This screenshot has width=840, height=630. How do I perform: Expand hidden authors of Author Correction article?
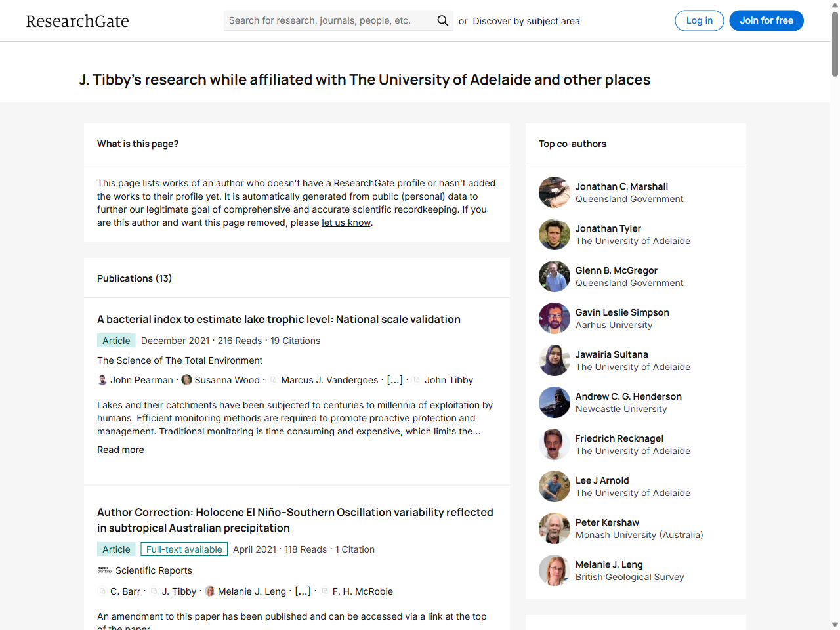pyautogui.click(x=303, y=591)
